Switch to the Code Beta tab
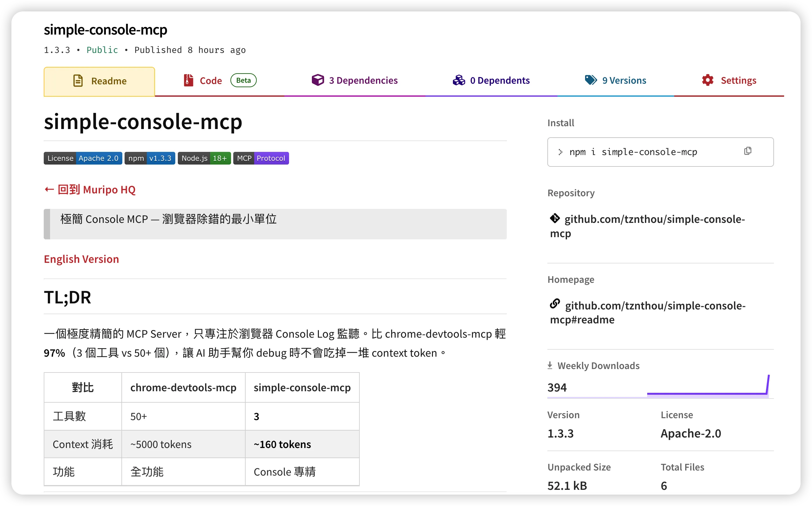The width and height of the screenshot is (812, 506). click(x=211, y=80)
